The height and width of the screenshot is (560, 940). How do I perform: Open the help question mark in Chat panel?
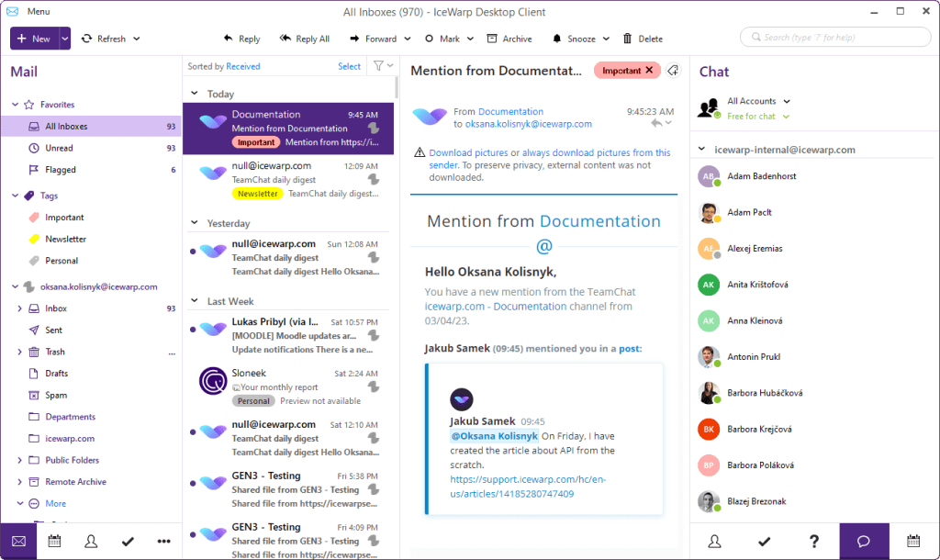click(813, 542)
